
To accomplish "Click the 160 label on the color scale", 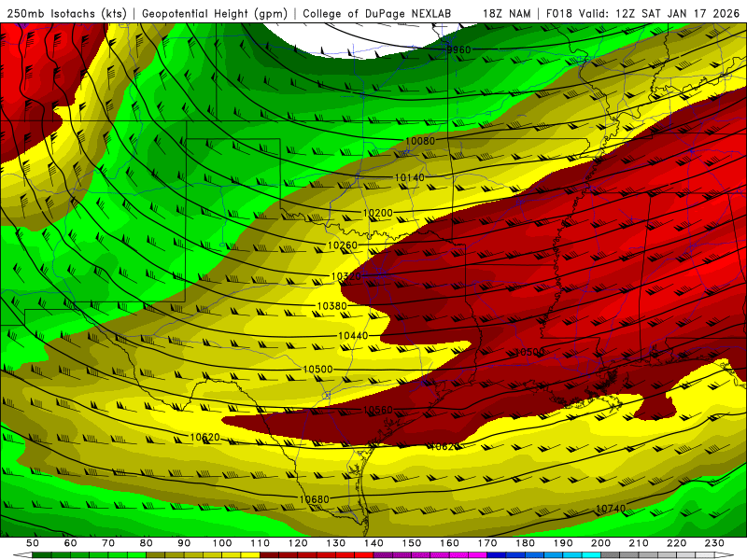I will pyautogui.click(x=449, y=543).
